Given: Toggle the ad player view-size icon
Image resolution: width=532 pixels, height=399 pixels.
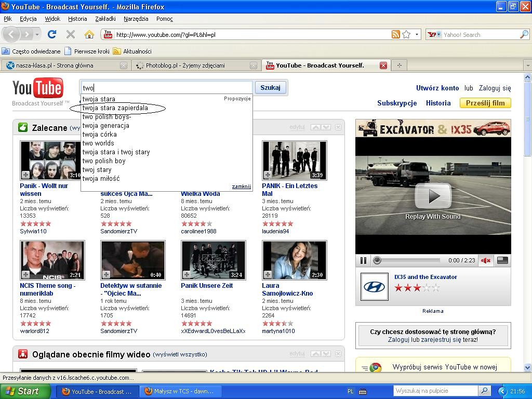Looking at the screenshot, I should pos(502,261).
